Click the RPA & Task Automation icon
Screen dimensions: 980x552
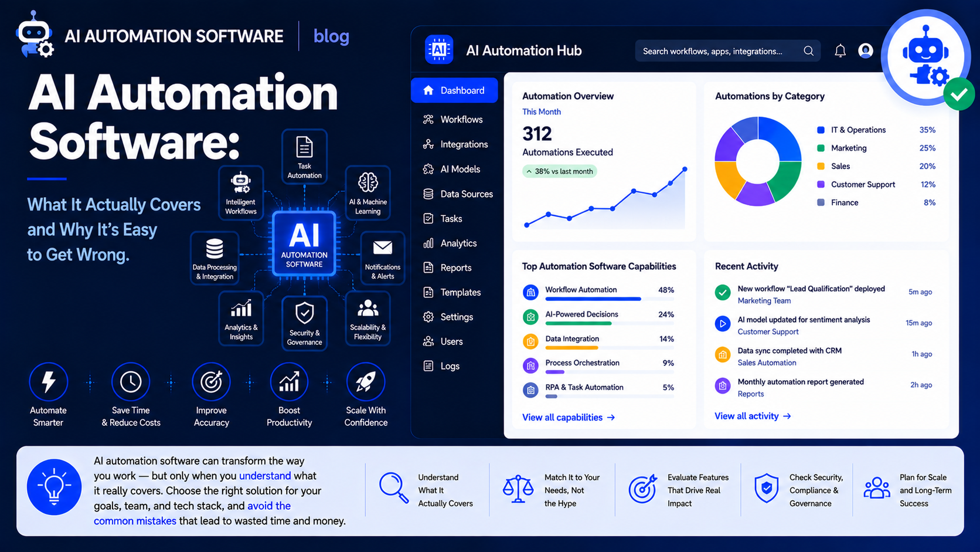530,390
